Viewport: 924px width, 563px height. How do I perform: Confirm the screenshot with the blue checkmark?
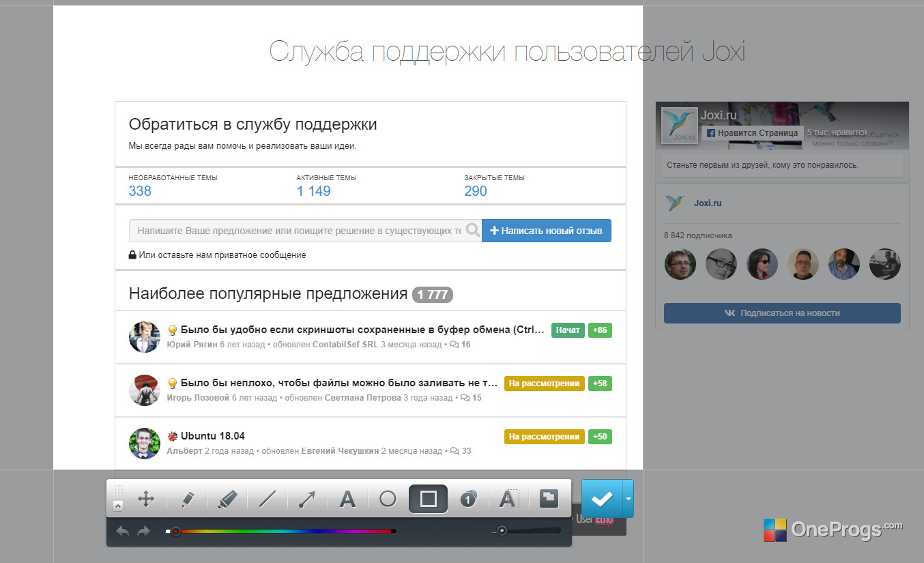(601, 499)
